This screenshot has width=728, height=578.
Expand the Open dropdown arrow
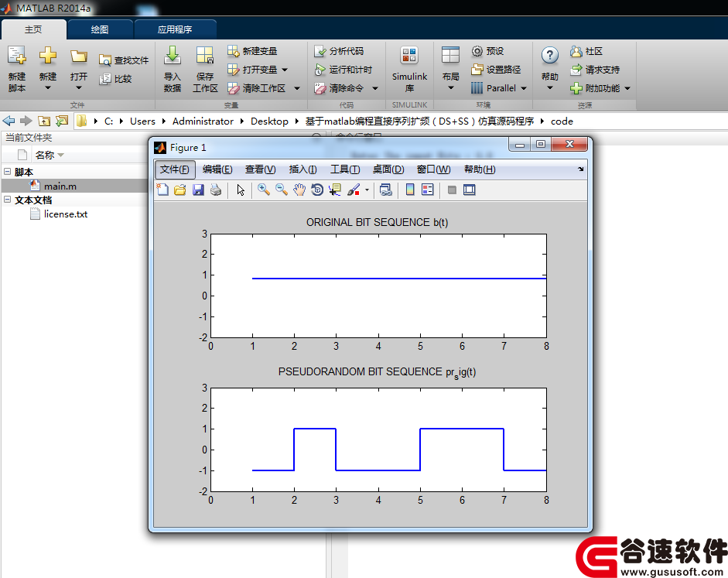78,87
